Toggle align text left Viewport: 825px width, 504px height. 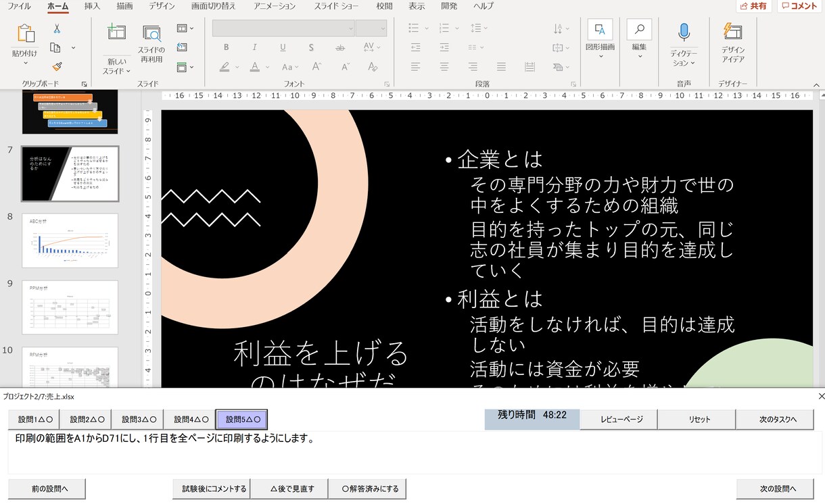point(415,67)
